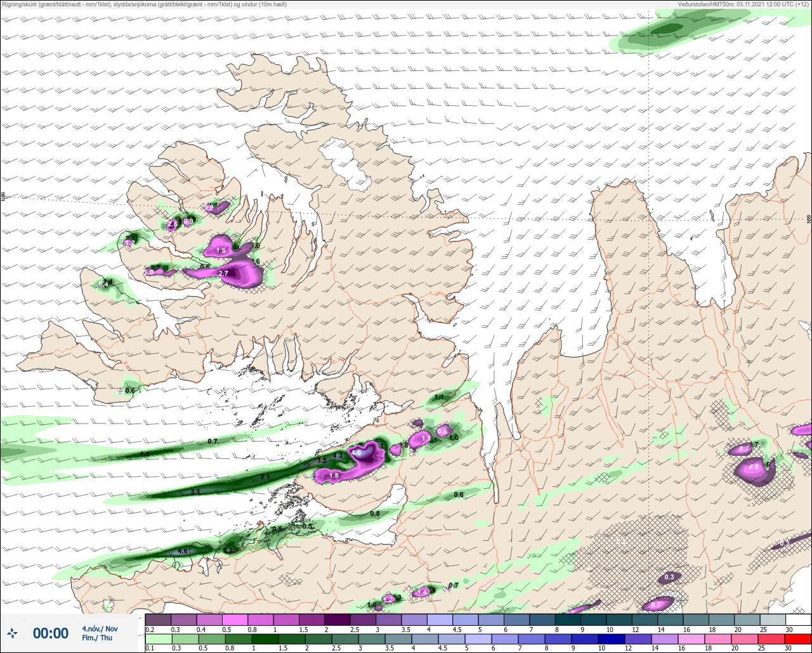Click the 0.8 rain value on the map

[x=375, y=514]
